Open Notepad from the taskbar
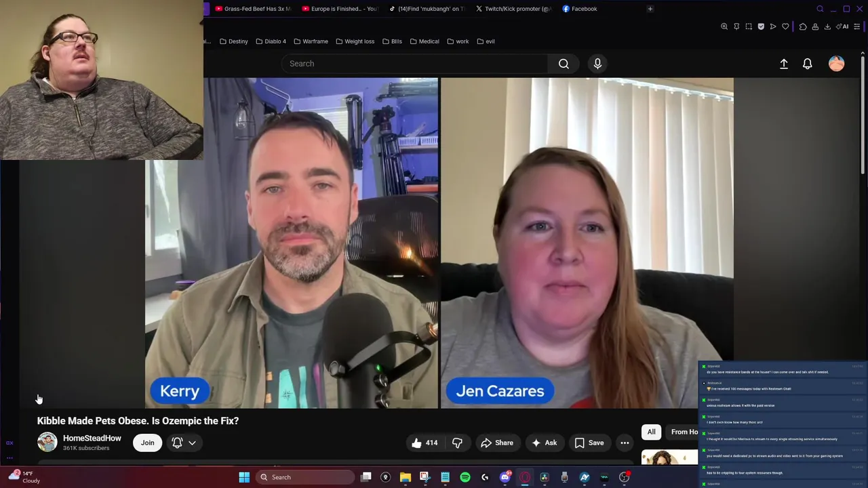 point(445,477)
